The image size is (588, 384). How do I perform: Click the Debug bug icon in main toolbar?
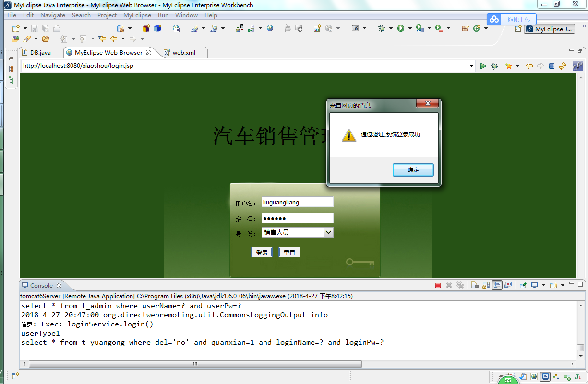382,29
